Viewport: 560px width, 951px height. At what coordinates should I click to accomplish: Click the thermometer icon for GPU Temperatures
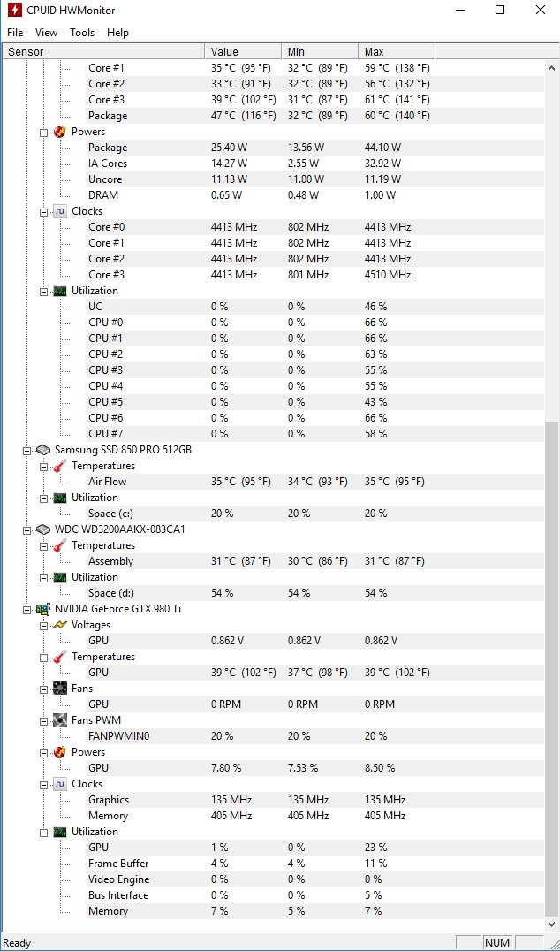tap(60, 657)
